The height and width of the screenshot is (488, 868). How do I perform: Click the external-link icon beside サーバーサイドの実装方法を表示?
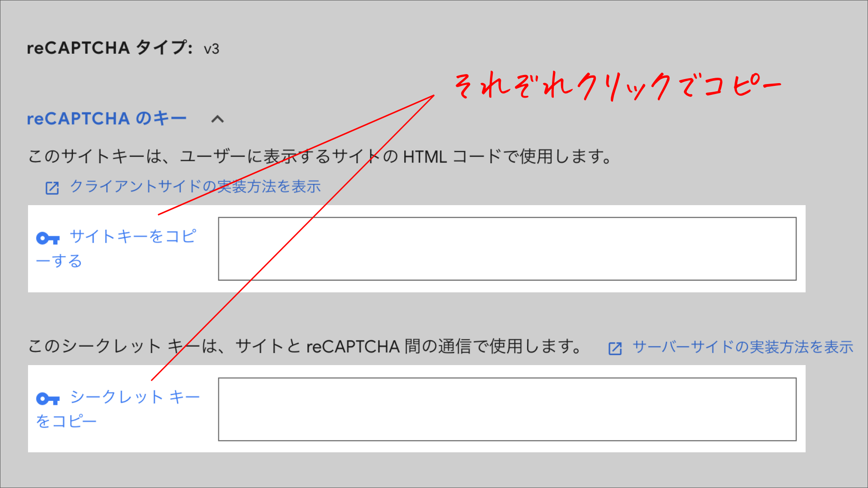pos(615,348)
